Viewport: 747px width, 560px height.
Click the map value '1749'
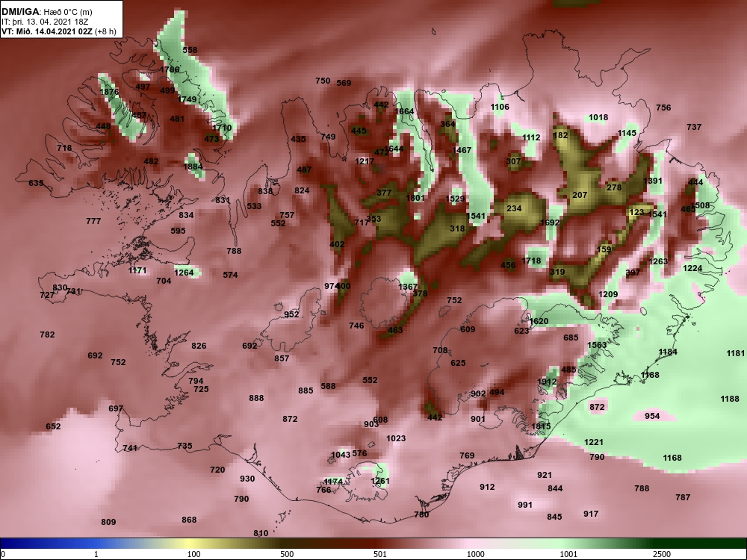pyautogui.click(x=187, y=99)
